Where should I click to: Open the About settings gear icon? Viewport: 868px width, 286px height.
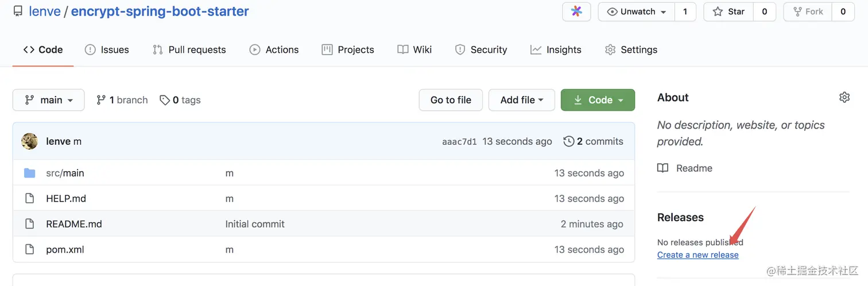click(844, 97)
